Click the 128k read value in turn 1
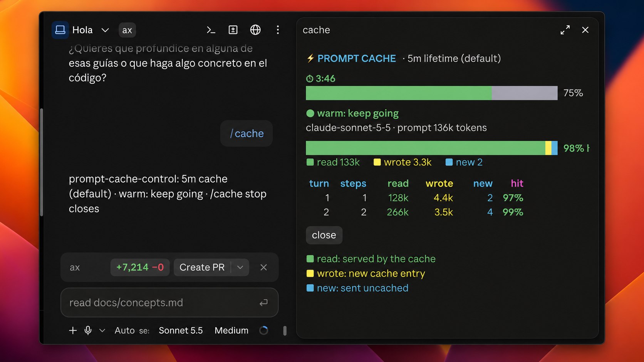Viewport: 644px width, 362px height. pos(398,198)
